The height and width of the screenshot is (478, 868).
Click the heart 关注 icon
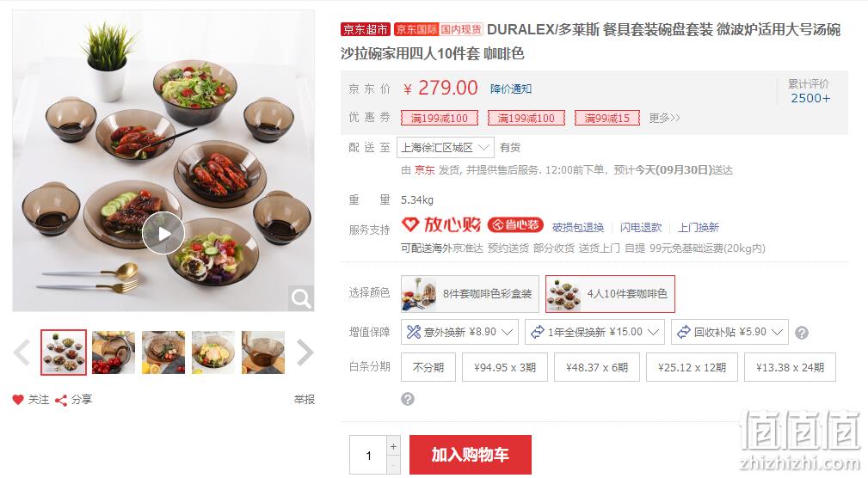point(18,400)
